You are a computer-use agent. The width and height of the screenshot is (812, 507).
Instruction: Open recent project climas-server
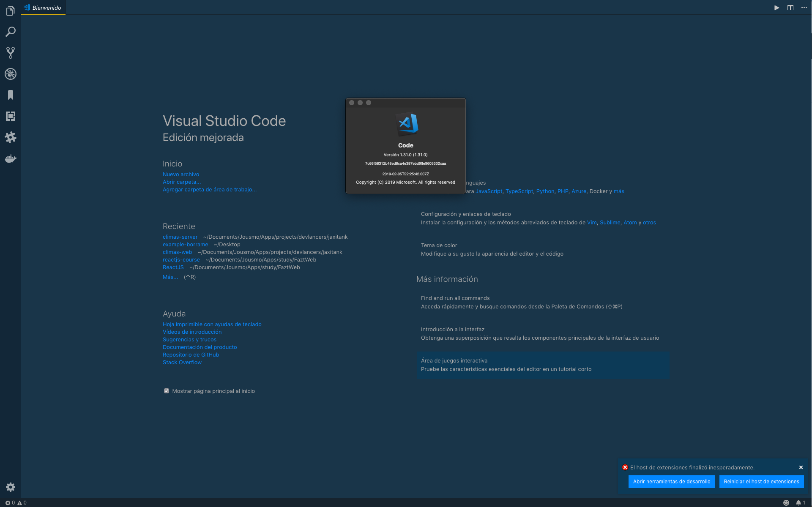pos(180,237)
